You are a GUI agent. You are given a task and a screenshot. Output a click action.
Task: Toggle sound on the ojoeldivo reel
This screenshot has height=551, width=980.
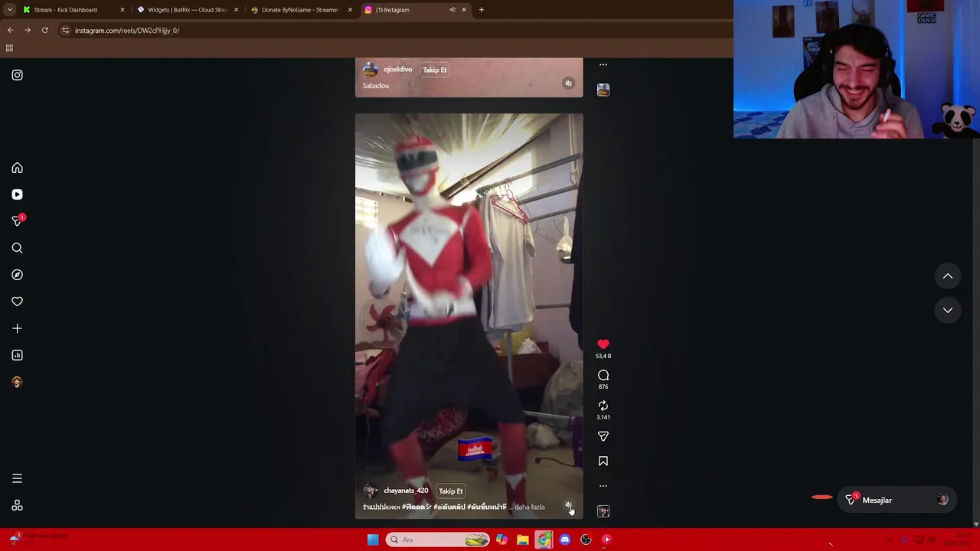pyautogui.click(x=568, y=83)
